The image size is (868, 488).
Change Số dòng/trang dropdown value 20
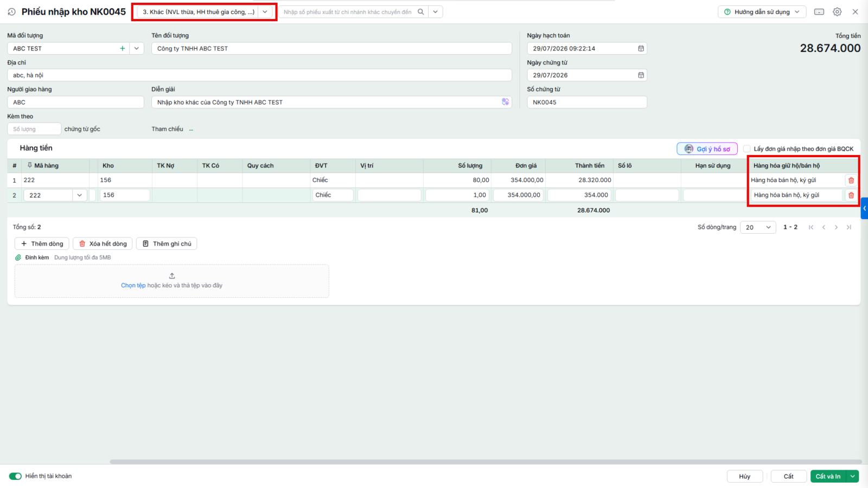[x=758, y=227]
